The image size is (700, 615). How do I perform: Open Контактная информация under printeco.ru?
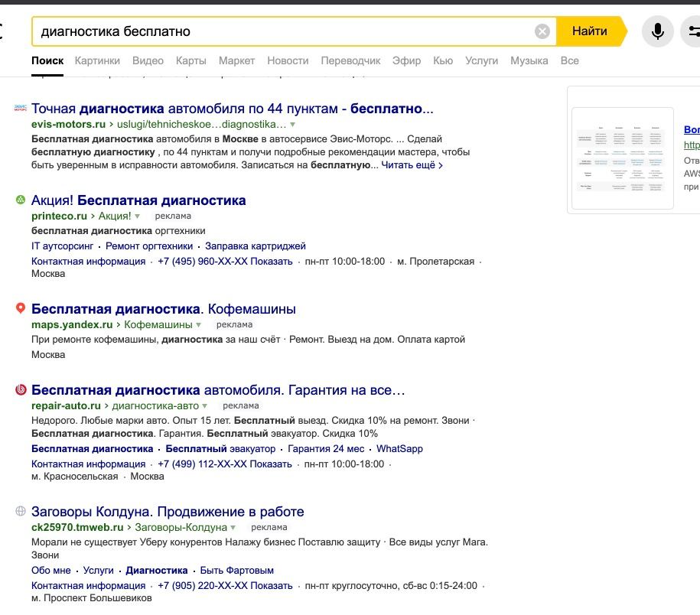pyautogui.click(x=89, y=262)
